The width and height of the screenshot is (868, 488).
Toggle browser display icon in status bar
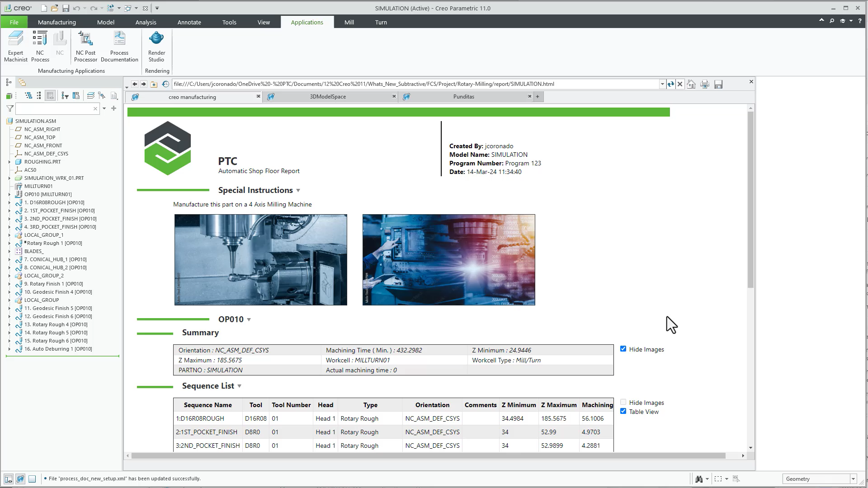click(20, 479)
